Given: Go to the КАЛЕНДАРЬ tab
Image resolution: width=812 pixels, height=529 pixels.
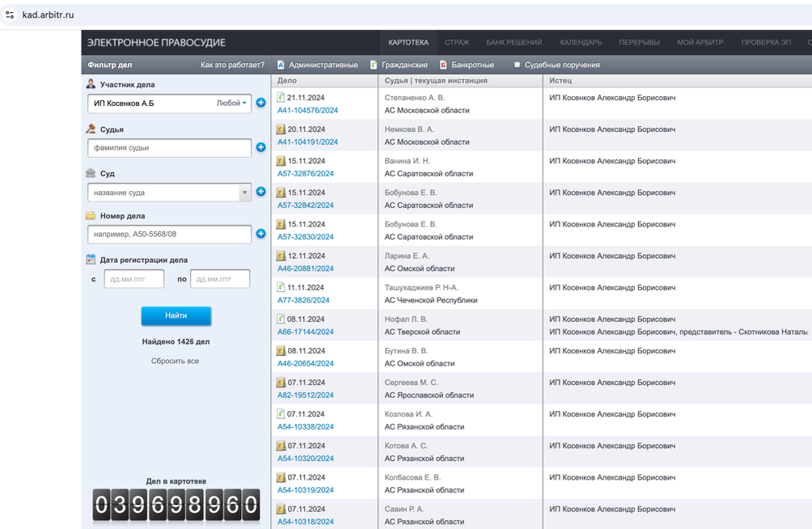Looking at the screenshot, I should (x=581, y=43).
